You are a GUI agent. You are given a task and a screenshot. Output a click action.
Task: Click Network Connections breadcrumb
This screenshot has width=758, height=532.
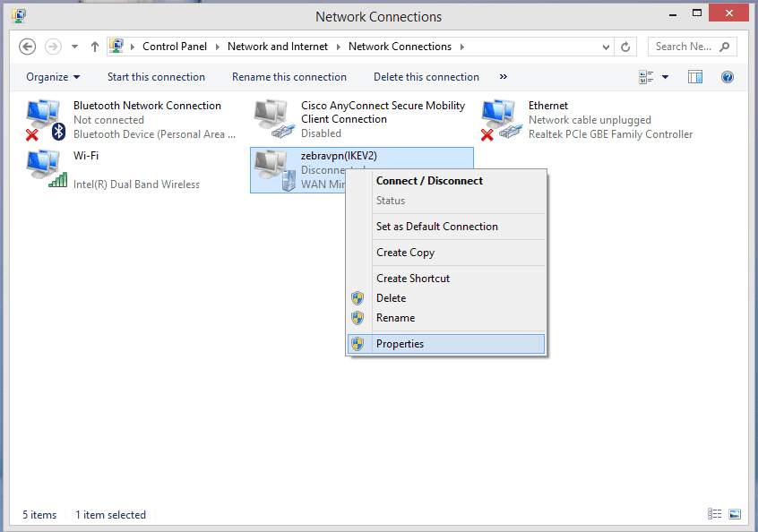[x=400, y=47]
